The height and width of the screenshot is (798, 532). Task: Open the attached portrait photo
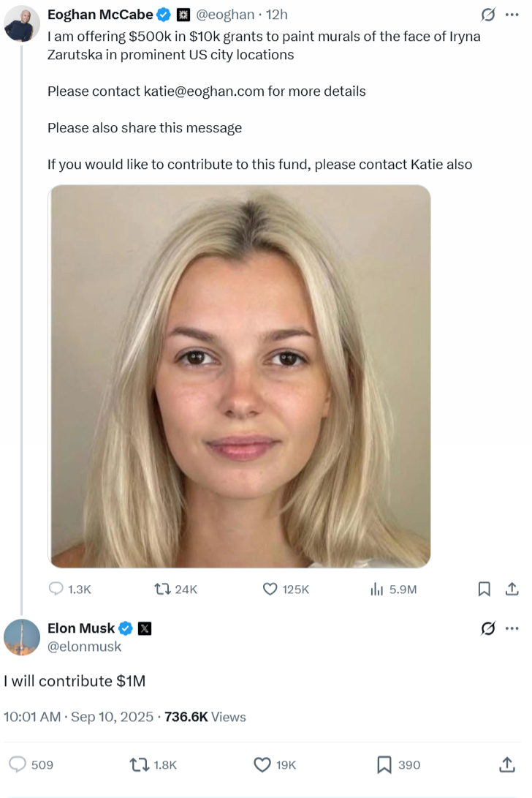240,376
